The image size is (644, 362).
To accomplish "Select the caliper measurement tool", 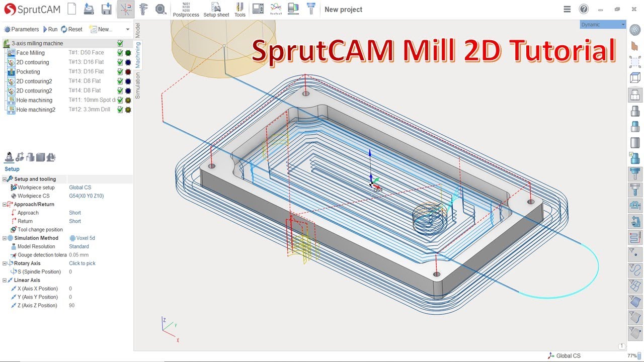I will pyautogui.click(x=143, y=9).
